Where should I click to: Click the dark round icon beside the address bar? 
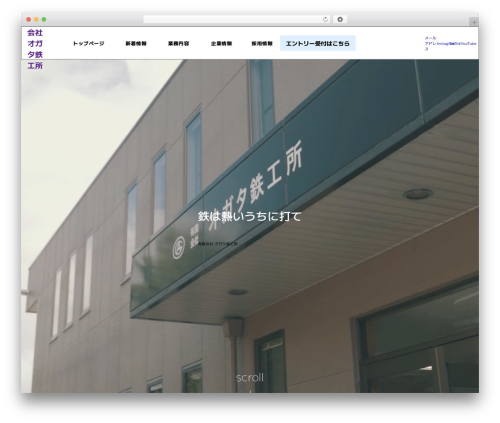pyautogui.click(x=340, y=19)
